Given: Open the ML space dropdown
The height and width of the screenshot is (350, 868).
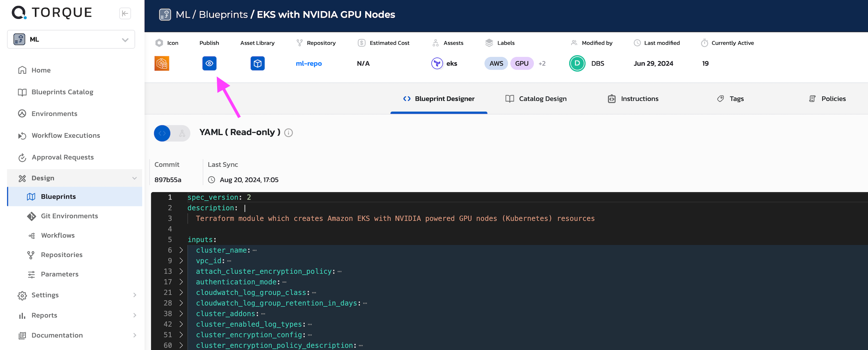Looking at the screenshot, I should pos(71,39).
